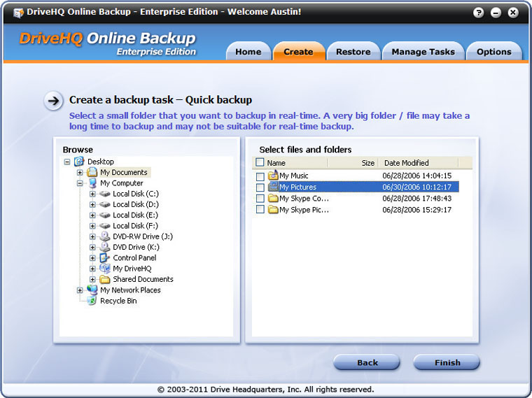Image resolution: width=532 pixels, height=398 pixels.
Task: Open the Manage Tasks tab
Action: tap(423, 52)
